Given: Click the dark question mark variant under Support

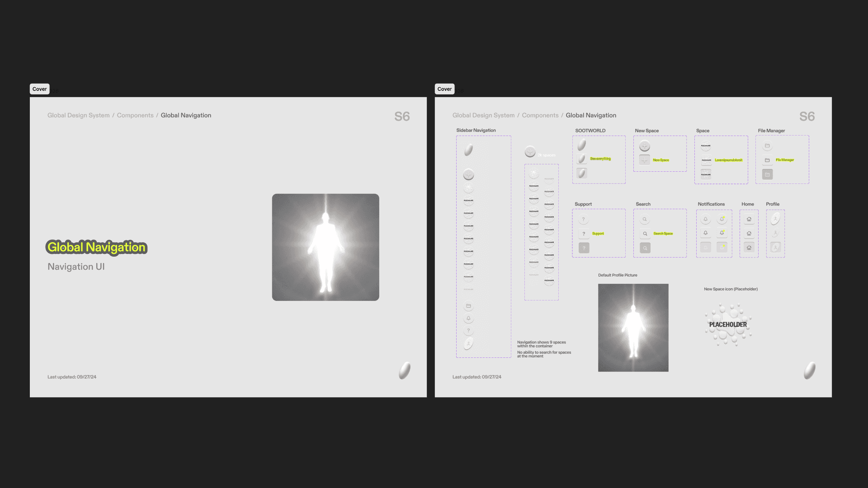Looking at the screenshot, I should [x=584, y=248].
